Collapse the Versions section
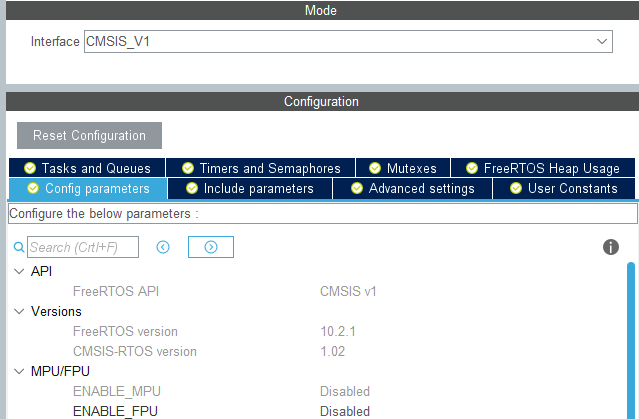 (19, 311)
